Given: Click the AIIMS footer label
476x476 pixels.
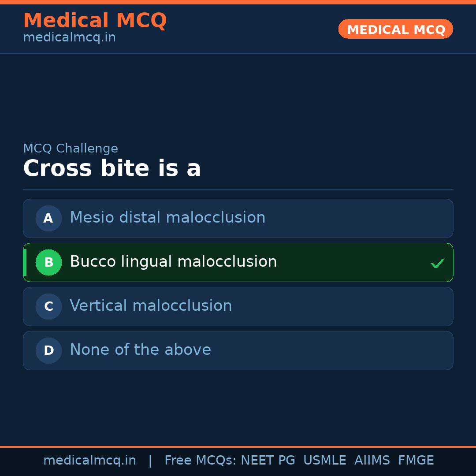Looking at the screenshot, I should click(372, 461).
